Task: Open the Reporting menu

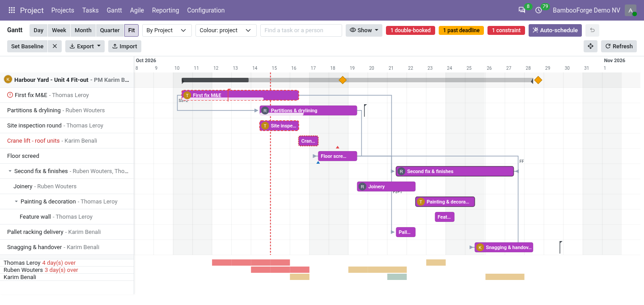Action: [165, 10]
